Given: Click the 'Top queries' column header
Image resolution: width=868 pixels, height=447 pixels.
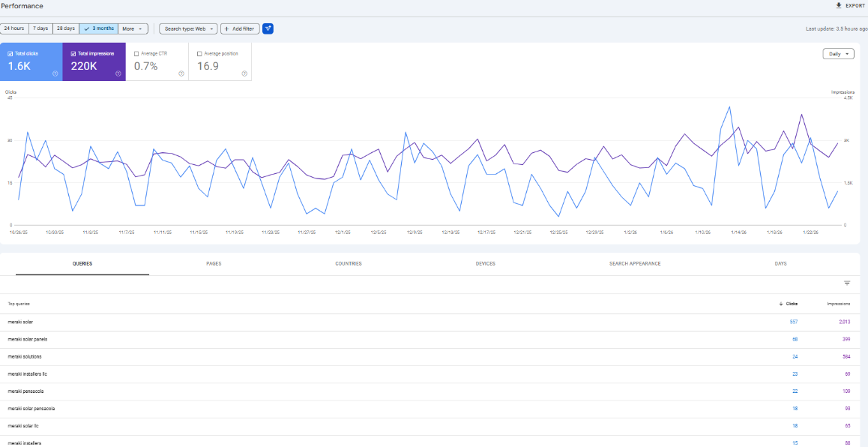Looking at the screenshot, I should tap(19, 304).
